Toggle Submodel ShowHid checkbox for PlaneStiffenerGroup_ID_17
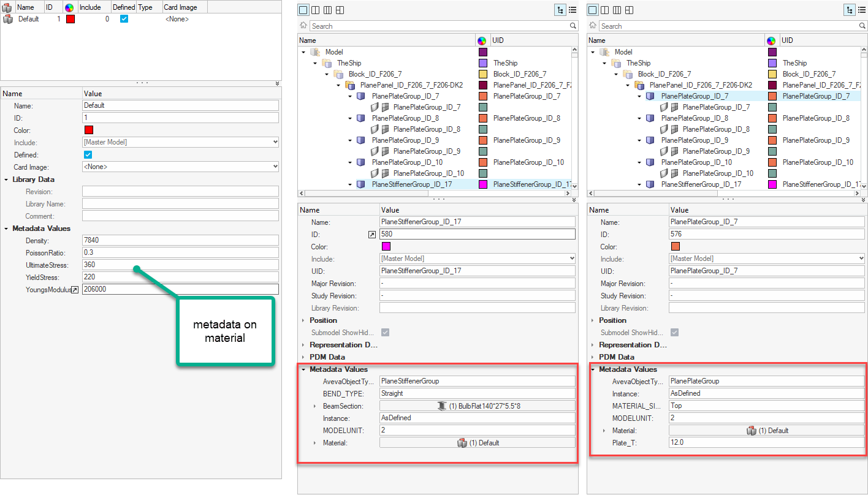 click(385, 332)
